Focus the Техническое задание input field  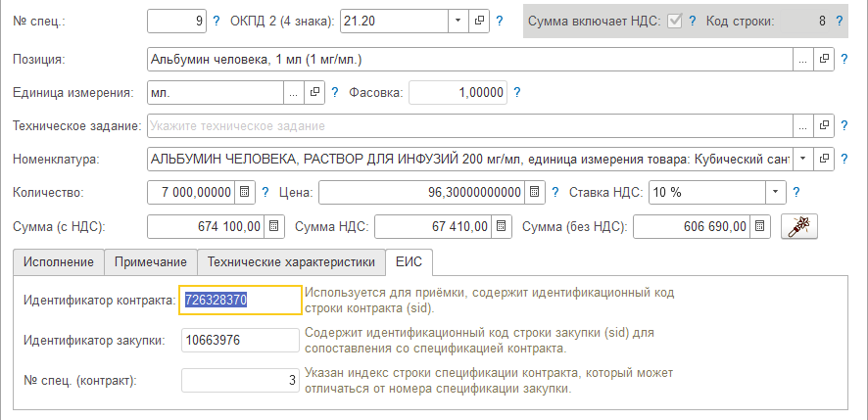tap(470, 125)
